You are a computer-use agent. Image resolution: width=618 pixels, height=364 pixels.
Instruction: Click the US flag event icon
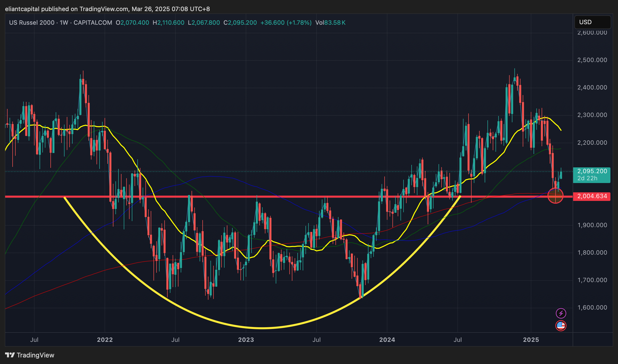tap(561, 326)
